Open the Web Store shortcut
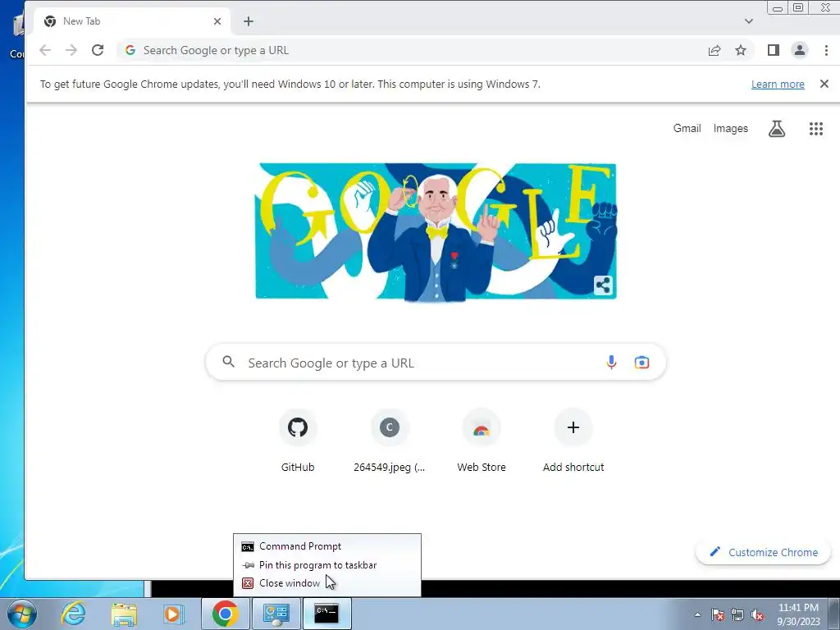 [x=481, y=441]
